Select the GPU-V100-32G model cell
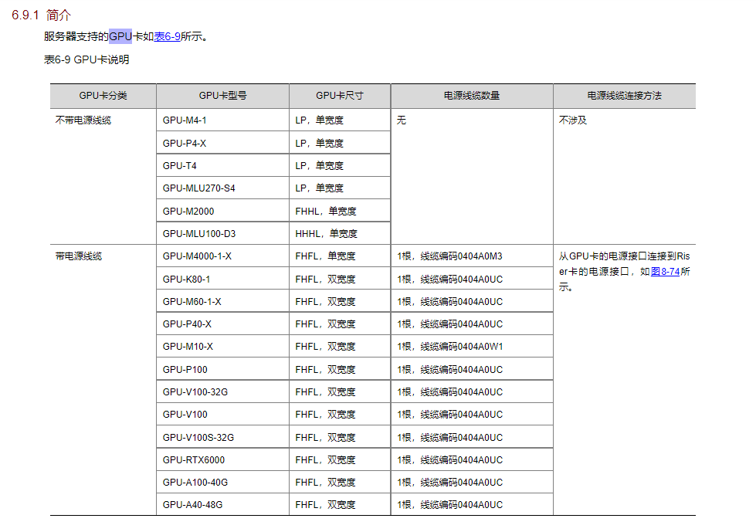Image resolution: width=756 pixels, height=532 pixels. pyautogui.click(x=222, y=391)
